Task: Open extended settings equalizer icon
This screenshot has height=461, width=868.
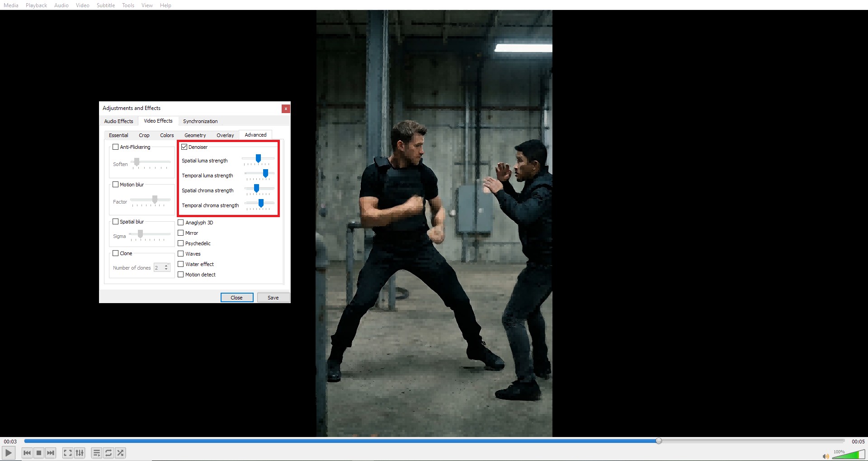Action: click(80, 453)
